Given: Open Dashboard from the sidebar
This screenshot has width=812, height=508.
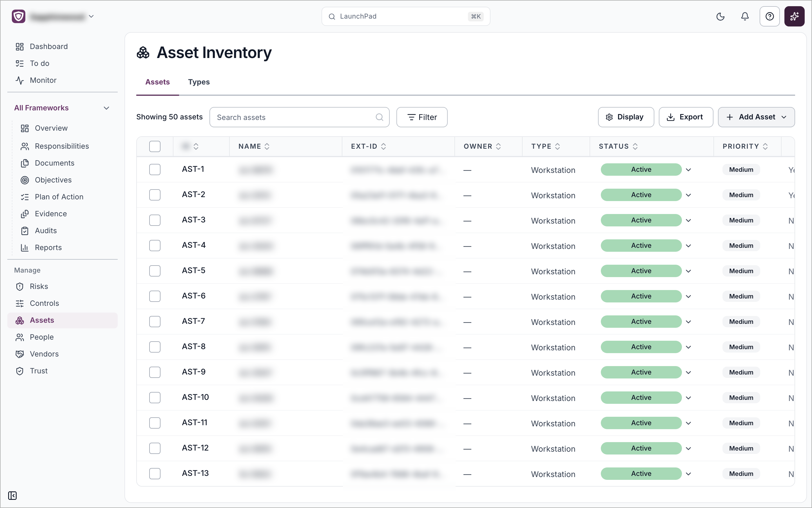Looking at the screenshot, I should (x=63, y=47).
